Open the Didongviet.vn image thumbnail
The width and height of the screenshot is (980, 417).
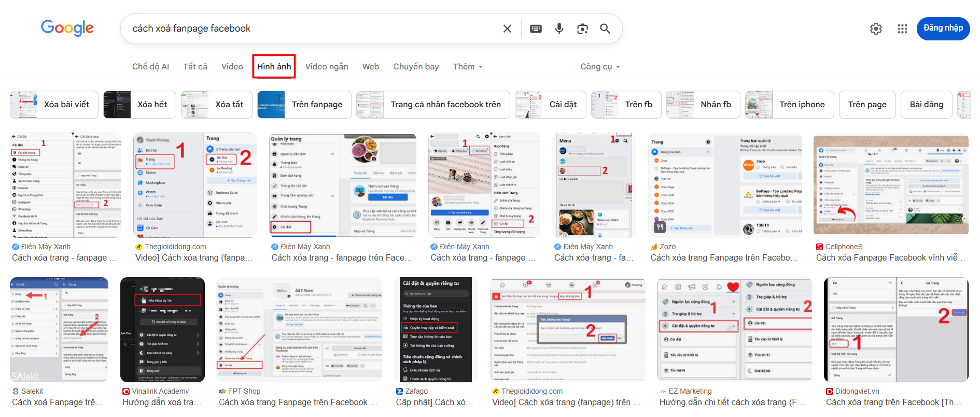[895, 329]
